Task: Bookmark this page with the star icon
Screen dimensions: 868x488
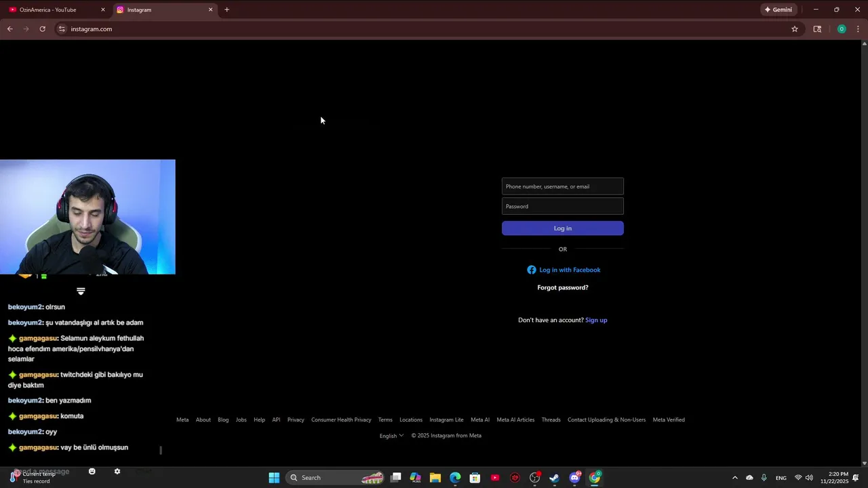Action: 795,29
